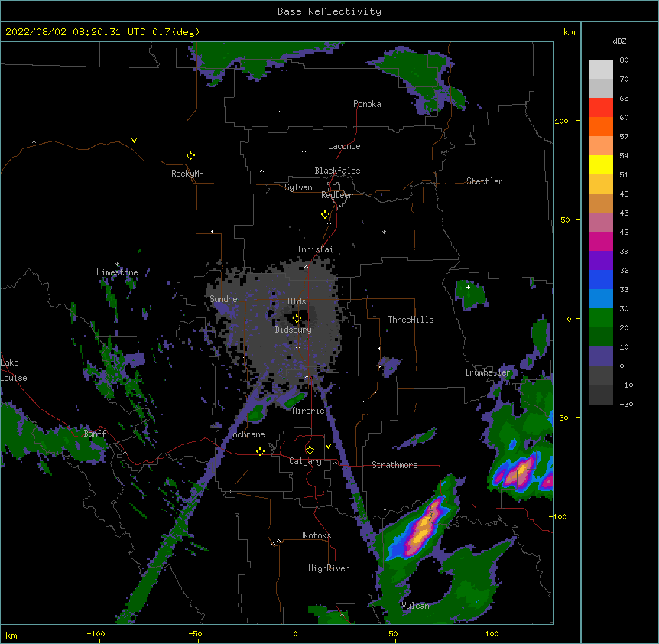Click the Sundre town label
Screen dimensions: 659x644
223,299
